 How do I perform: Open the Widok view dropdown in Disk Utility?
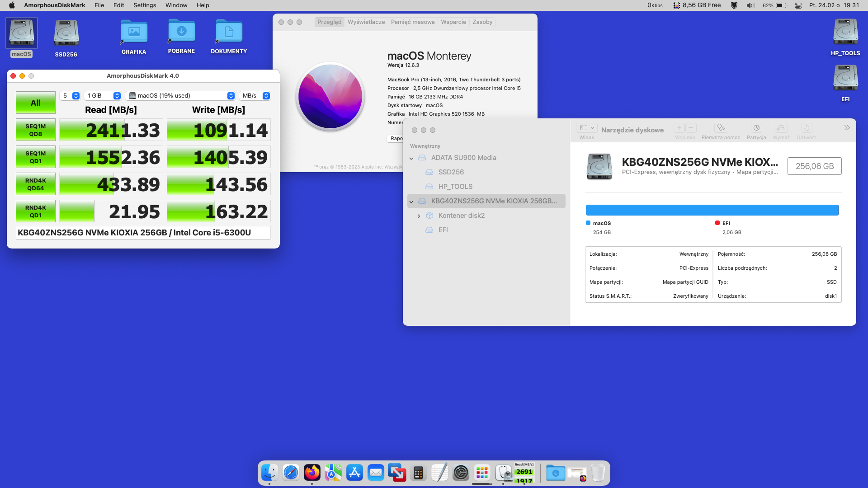pyautogui.click(x=588, y=128)
